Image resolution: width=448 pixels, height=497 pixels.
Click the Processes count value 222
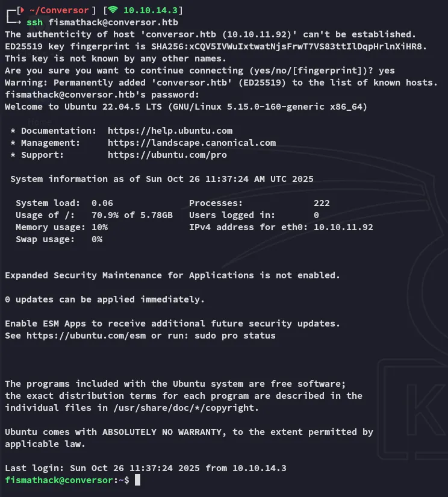322,203
